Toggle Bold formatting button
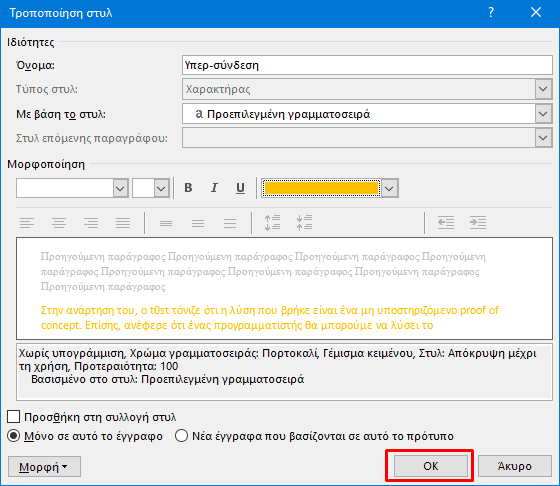 pos(188,188)
